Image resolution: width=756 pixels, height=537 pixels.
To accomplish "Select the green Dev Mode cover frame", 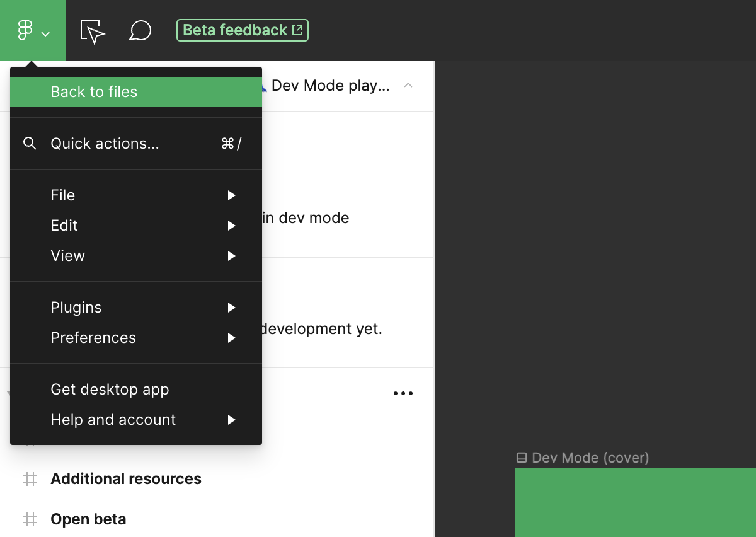I will 635,502.
